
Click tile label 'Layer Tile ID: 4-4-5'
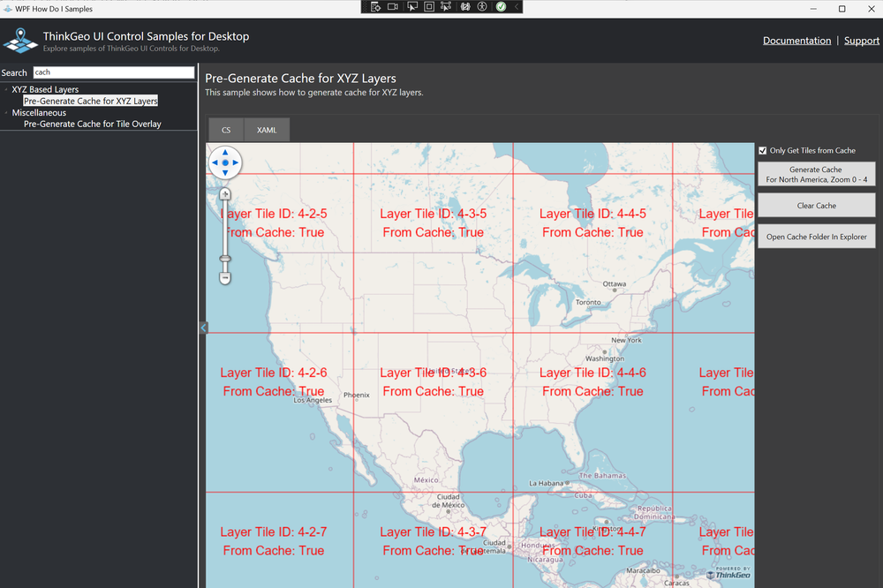592,214
